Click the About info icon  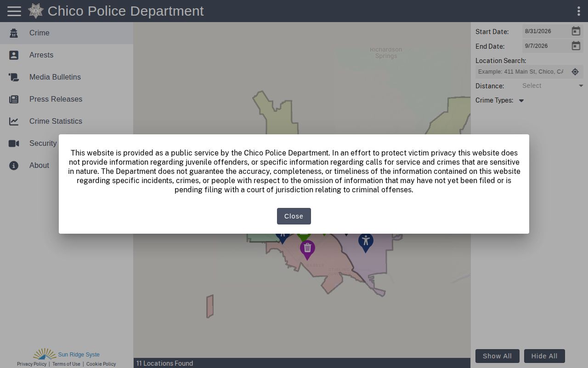pos(14,166)
